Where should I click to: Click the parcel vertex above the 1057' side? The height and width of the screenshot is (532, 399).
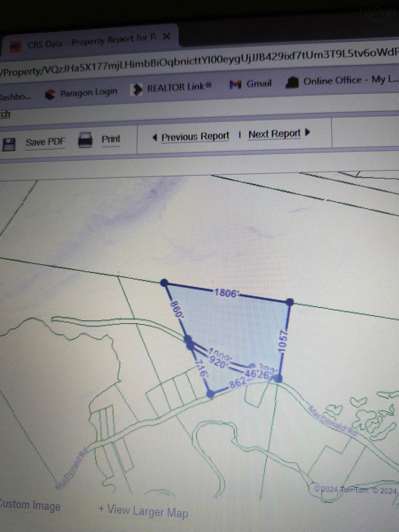point(290,302)
